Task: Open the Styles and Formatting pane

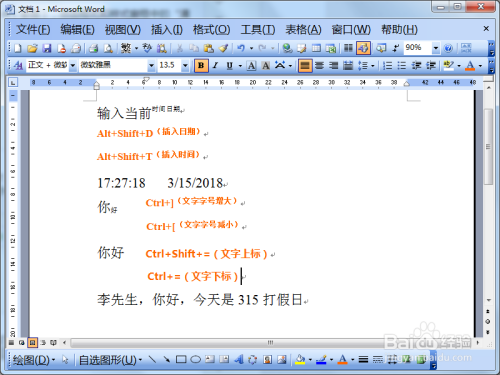Action: tap(19, 65)
